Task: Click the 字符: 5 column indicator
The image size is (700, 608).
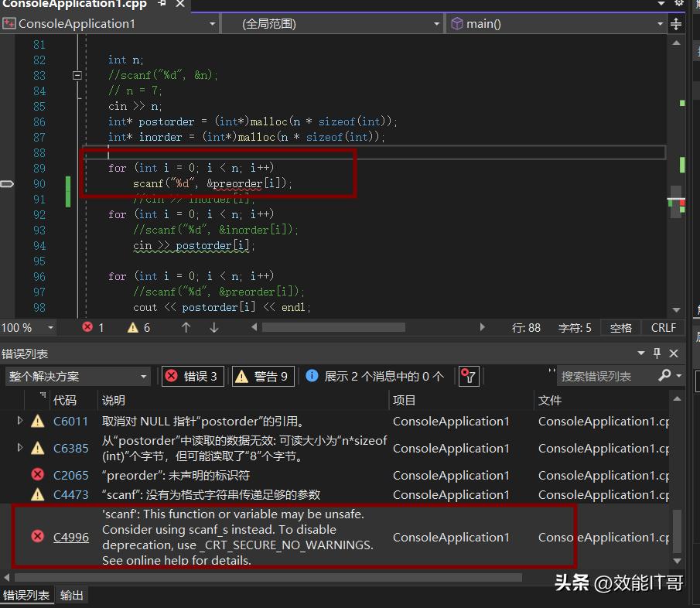Action: coord(575,328)
